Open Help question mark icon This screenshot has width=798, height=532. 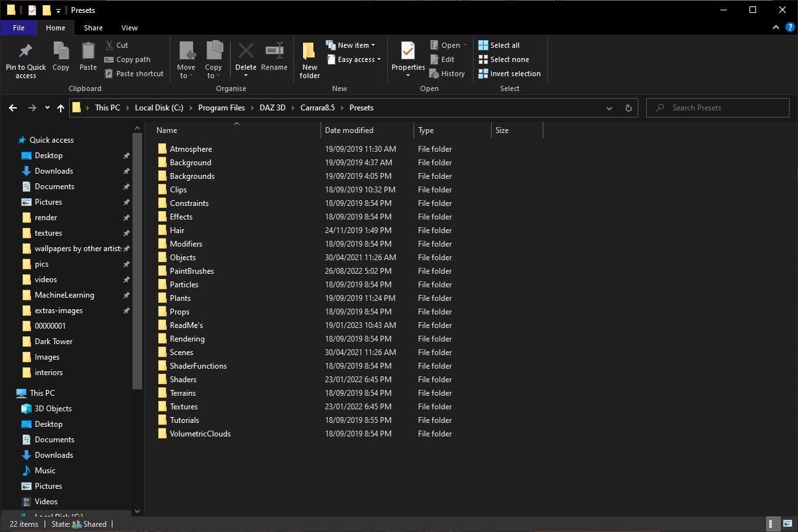coord(790,28)
